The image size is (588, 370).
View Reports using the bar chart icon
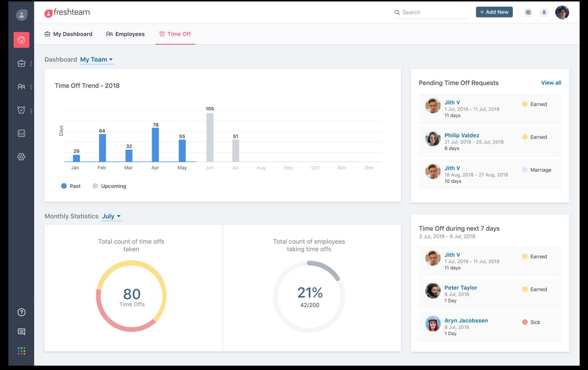[21, 133]
